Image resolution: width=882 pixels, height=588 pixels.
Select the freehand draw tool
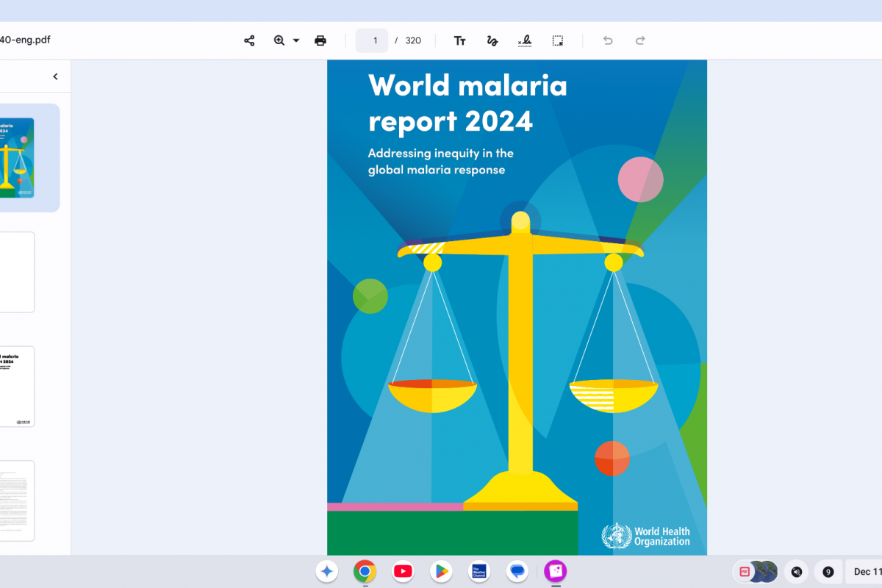click(492, 40)
